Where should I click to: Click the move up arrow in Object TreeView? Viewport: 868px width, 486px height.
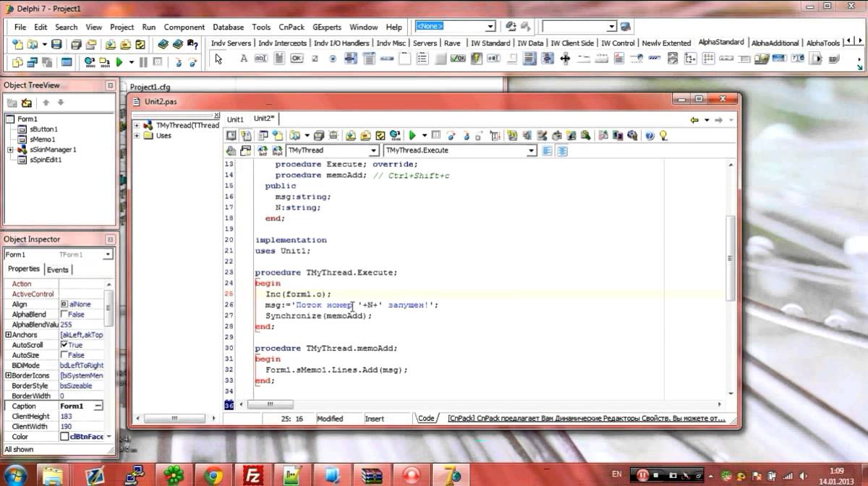pyautogui.click(x=46, y=103)
